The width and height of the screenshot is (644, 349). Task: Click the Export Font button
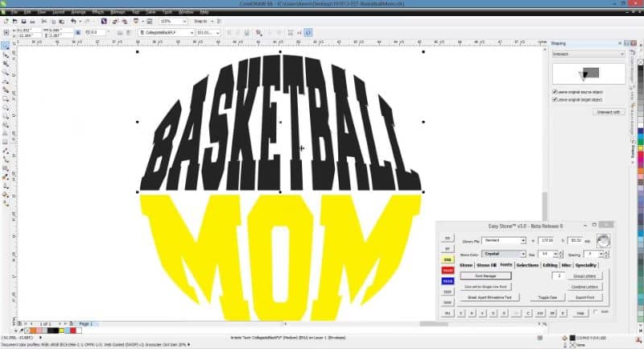coord(585,297)
